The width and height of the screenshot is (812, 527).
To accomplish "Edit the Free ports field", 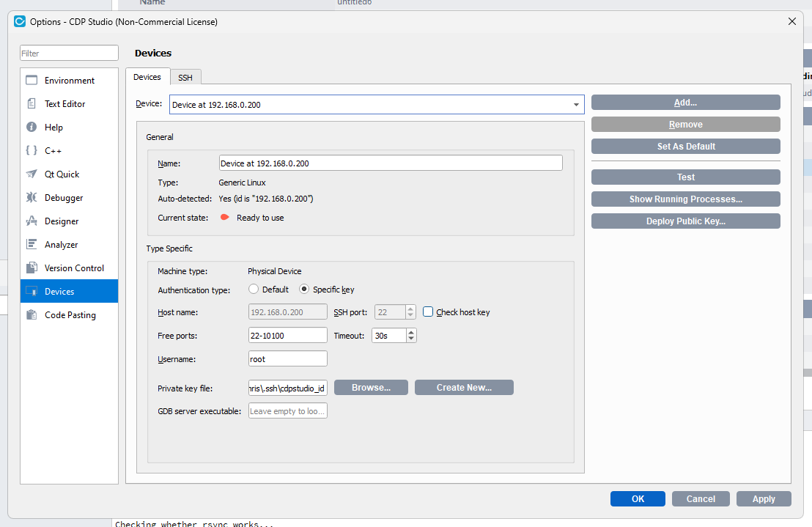I will [288, 336].
